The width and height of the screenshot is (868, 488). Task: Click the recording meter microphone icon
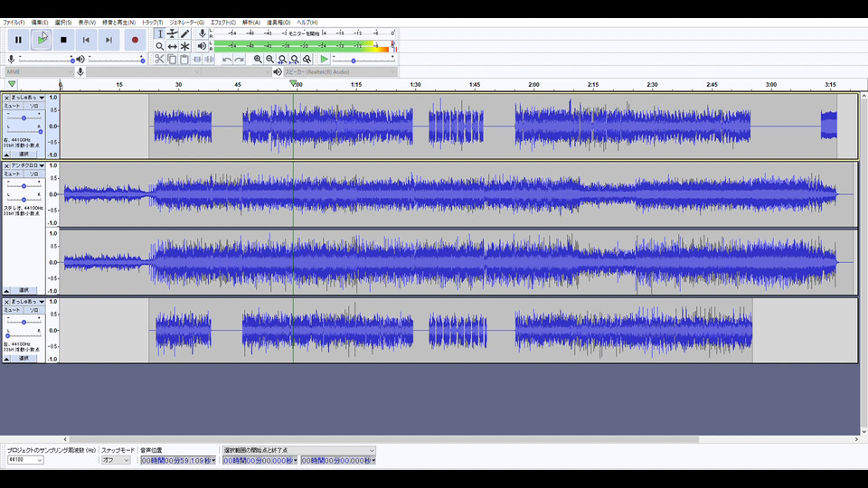(202, 33)
